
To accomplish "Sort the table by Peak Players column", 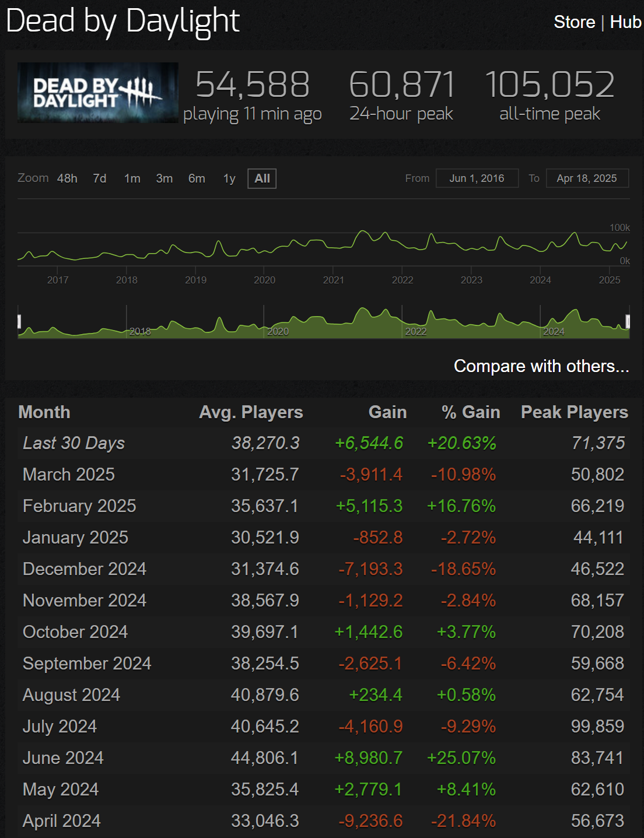I will (x=573, y=412).
